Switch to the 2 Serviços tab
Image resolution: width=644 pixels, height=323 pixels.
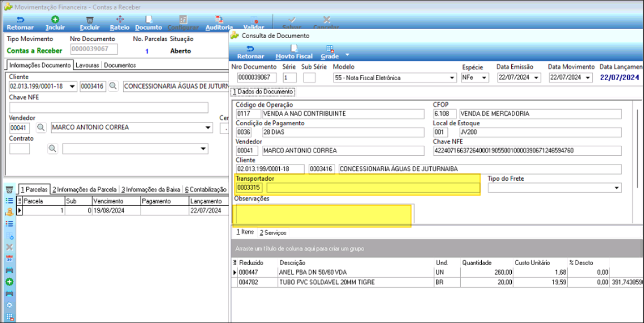tap(273, 233)
